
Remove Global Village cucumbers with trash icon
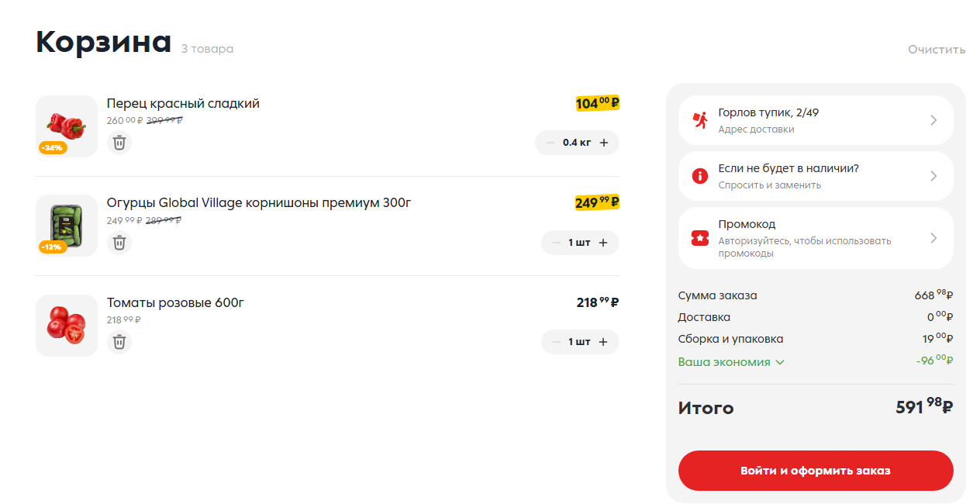(119, 243)
